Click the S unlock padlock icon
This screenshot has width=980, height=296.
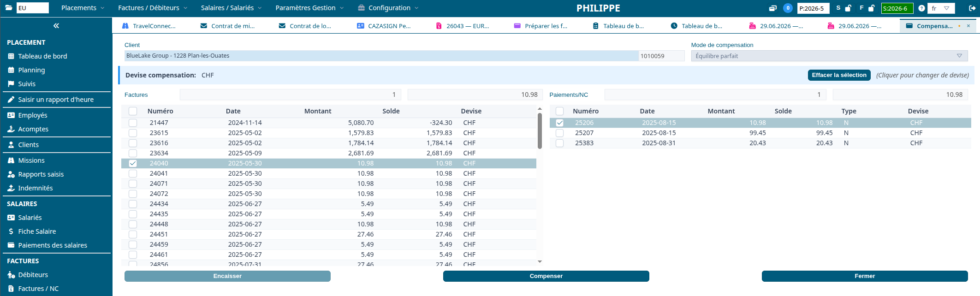[848, 8]
